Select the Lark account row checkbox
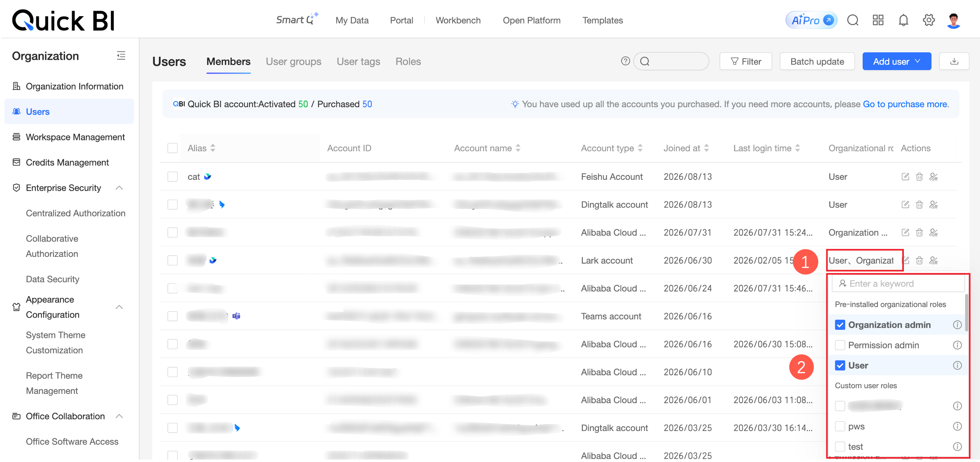The width and height of the screenshot is (980, 462). point(173,260)
